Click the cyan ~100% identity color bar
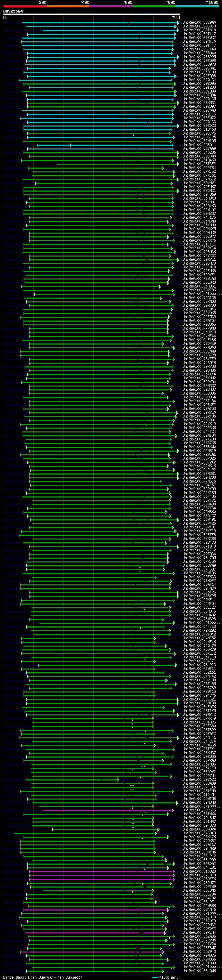This screenshot has height=980, width=222. [197, 6]
